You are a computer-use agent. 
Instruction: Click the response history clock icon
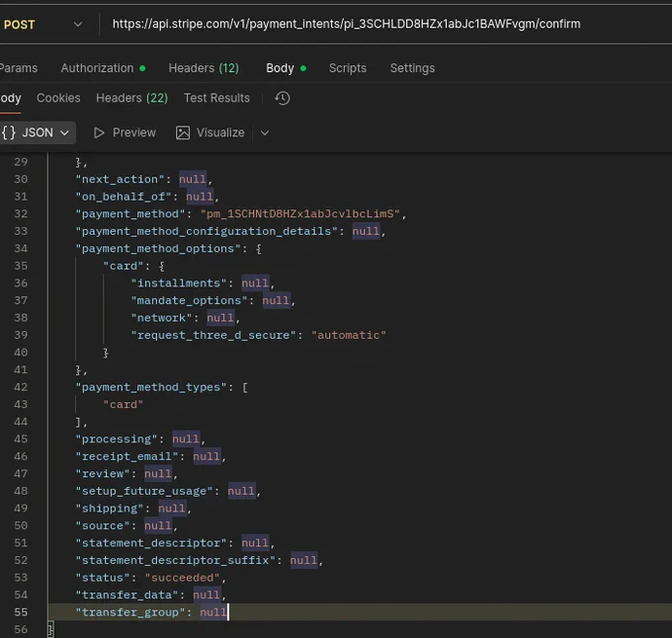coord(283,98)
